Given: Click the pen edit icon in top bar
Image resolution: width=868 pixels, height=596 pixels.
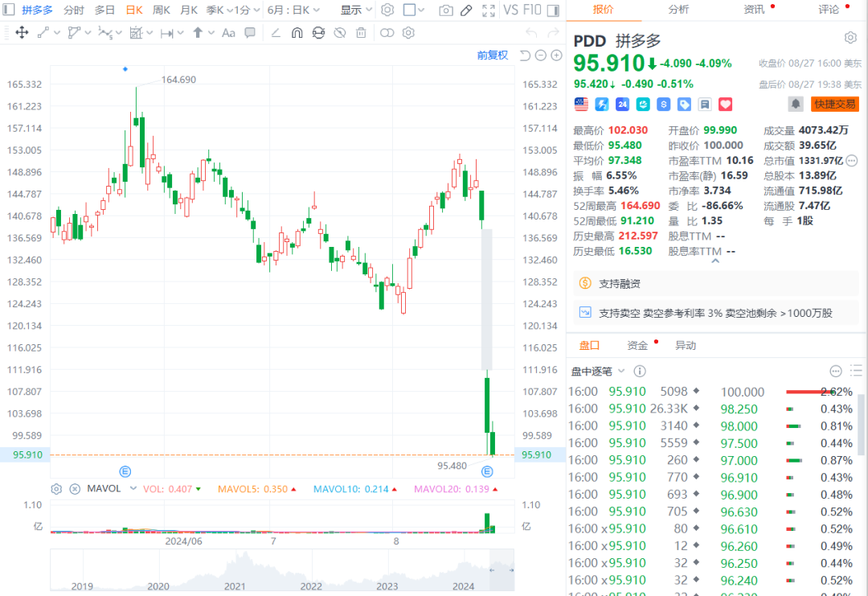Looking at the screenshot, I should point(467,10).
